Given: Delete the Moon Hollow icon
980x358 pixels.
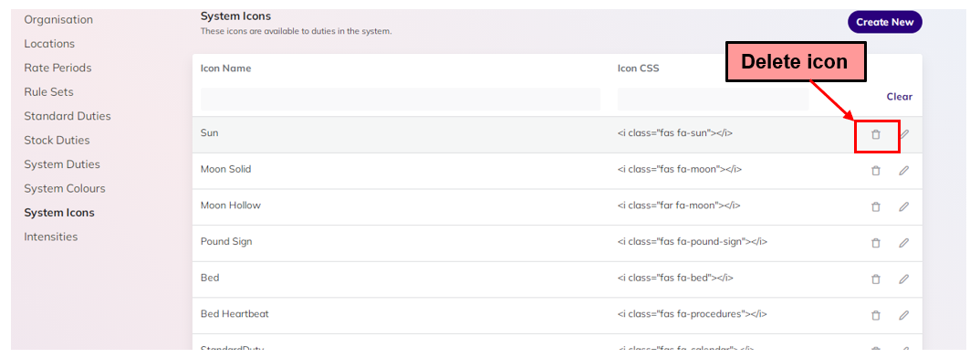Looking at the screenshot, I should pos(876,206).
